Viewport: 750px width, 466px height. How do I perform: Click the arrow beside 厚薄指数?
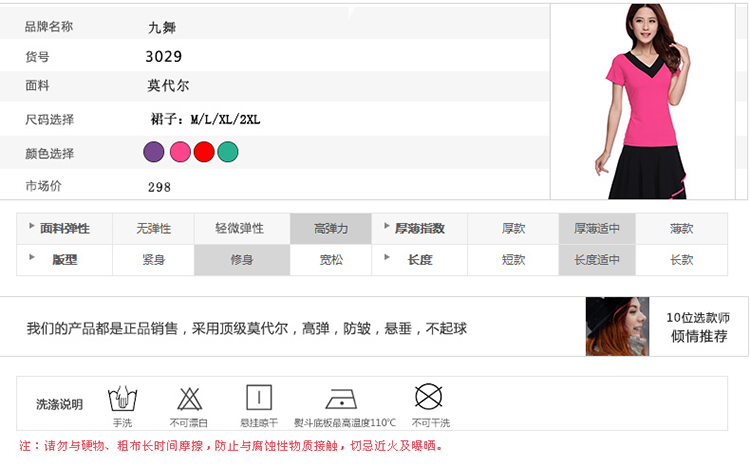click(x=386, y=226)
